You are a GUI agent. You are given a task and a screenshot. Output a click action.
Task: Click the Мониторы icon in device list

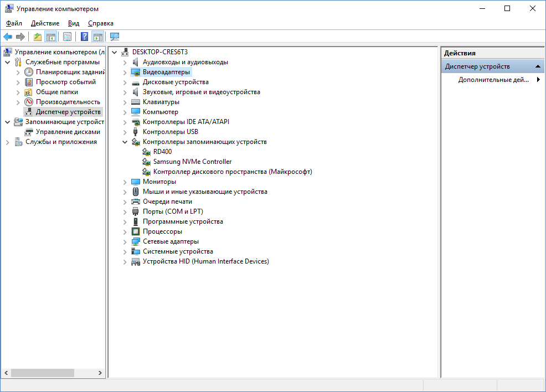[136, 182]
